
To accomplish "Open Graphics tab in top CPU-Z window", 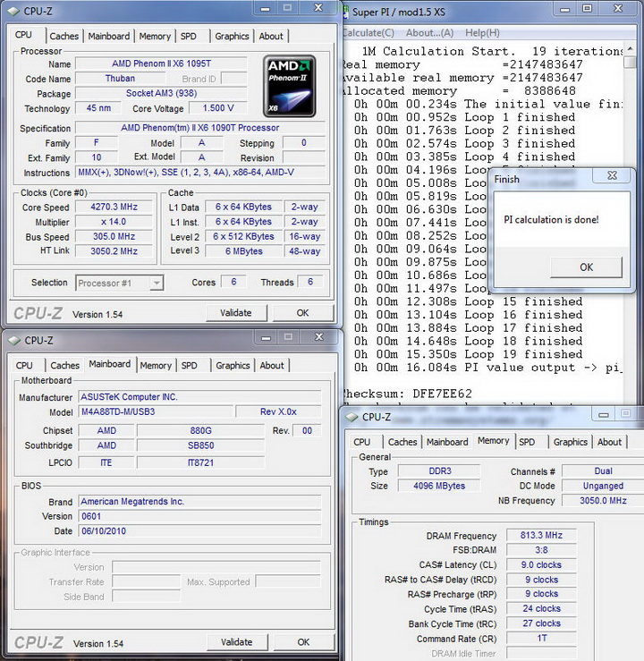I will coord(232,37).
